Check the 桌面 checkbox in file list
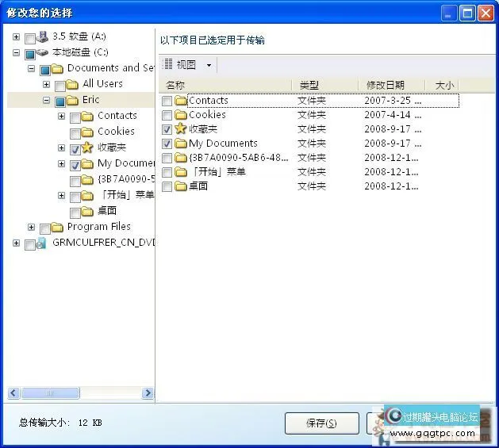This screenshot has height=448, width=499. coord(167,187)
